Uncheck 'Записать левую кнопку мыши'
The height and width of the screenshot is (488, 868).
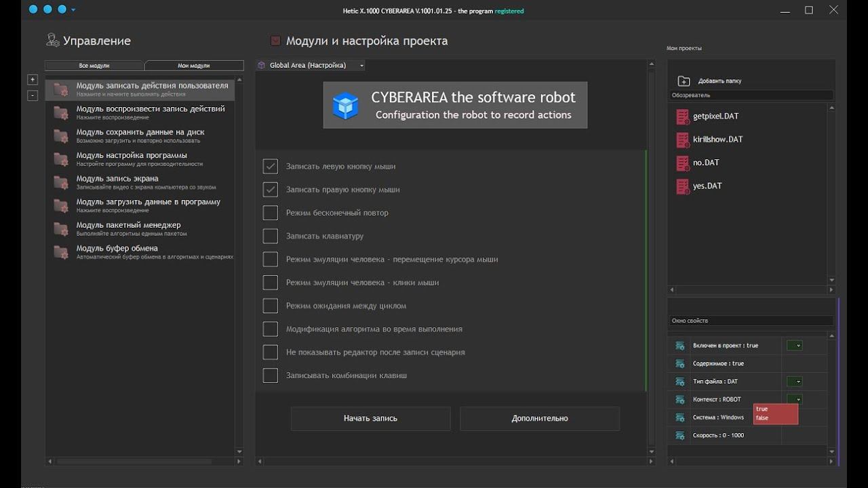coord(271,166)
